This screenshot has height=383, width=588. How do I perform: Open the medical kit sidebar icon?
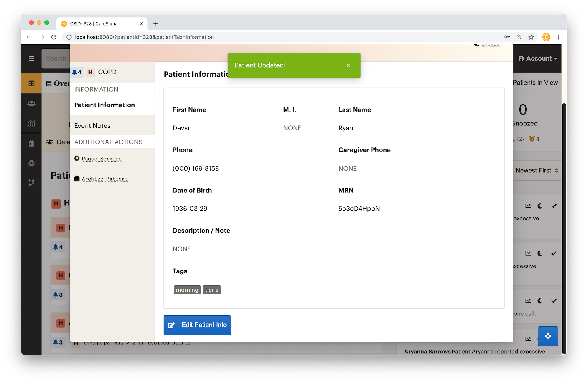pyautogui.click(x=31, y=163)
